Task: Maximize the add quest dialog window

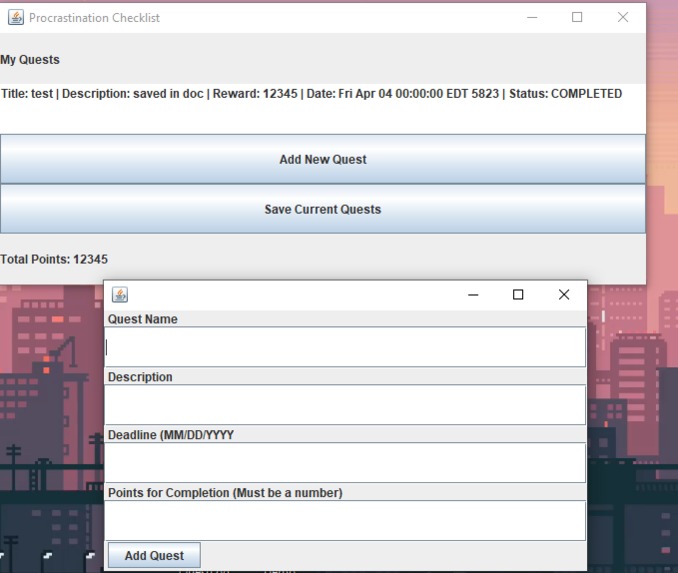Action: click(518, 295)
